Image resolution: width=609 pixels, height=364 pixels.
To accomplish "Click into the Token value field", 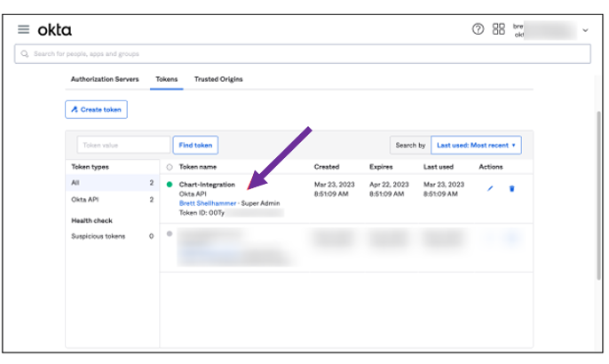I will 123,146.
